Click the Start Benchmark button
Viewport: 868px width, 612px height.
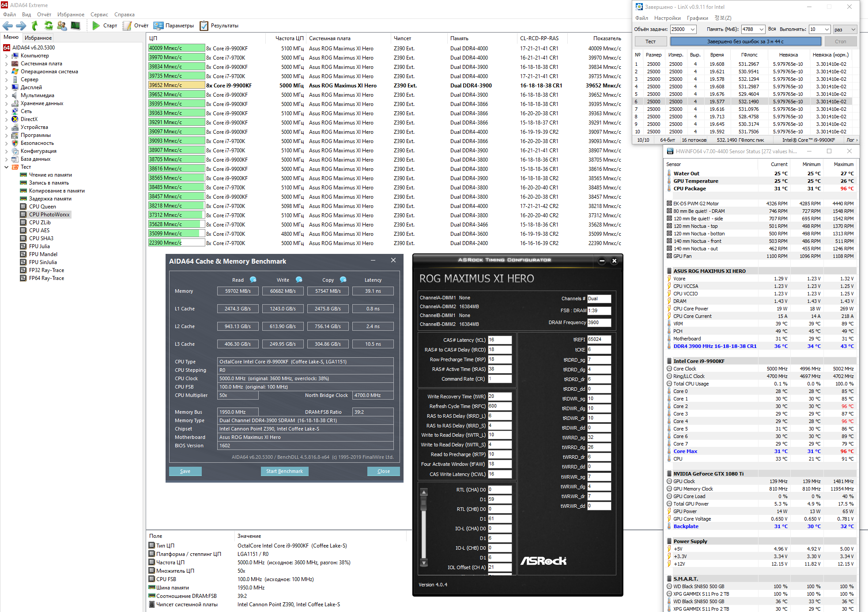click(284, 471)
